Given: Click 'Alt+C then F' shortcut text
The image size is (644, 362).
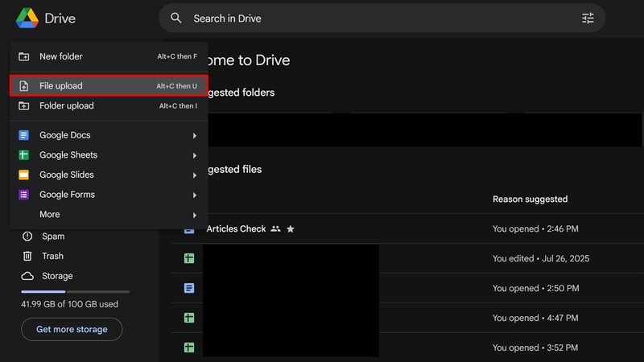Looking at the screenshot, I should pos(177,56).
